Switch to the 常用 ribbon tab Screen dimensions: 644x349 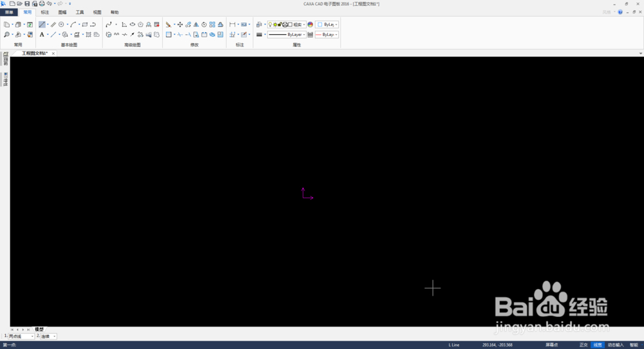27,12
